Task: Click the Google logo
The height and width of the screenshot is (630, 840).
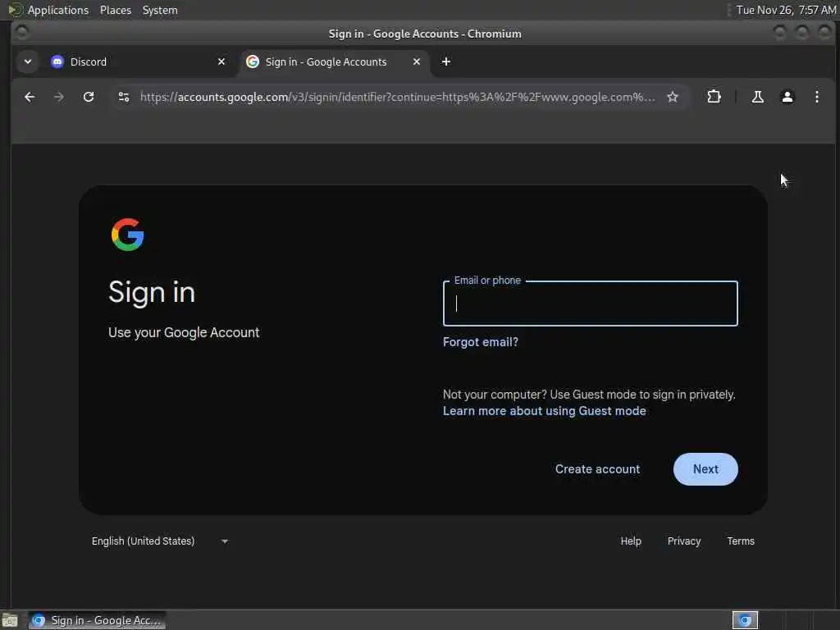Action: click(x=127, y=235)
